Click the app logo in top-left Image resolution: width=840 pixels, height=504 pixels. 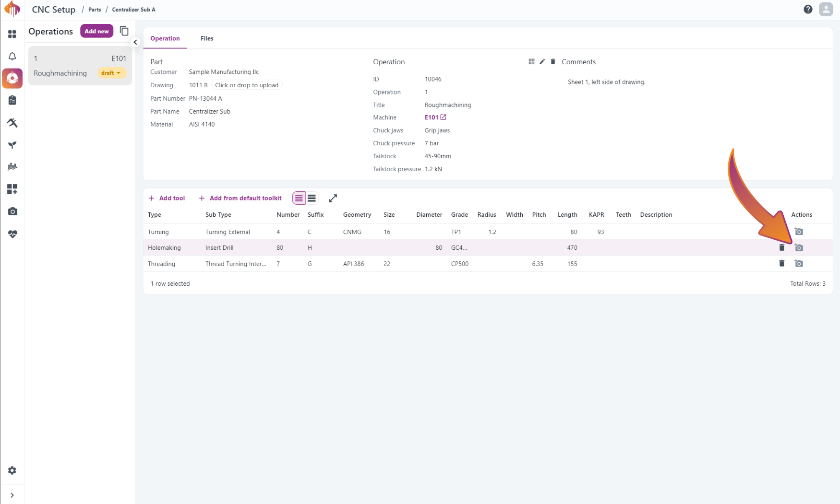click(12, 9)
